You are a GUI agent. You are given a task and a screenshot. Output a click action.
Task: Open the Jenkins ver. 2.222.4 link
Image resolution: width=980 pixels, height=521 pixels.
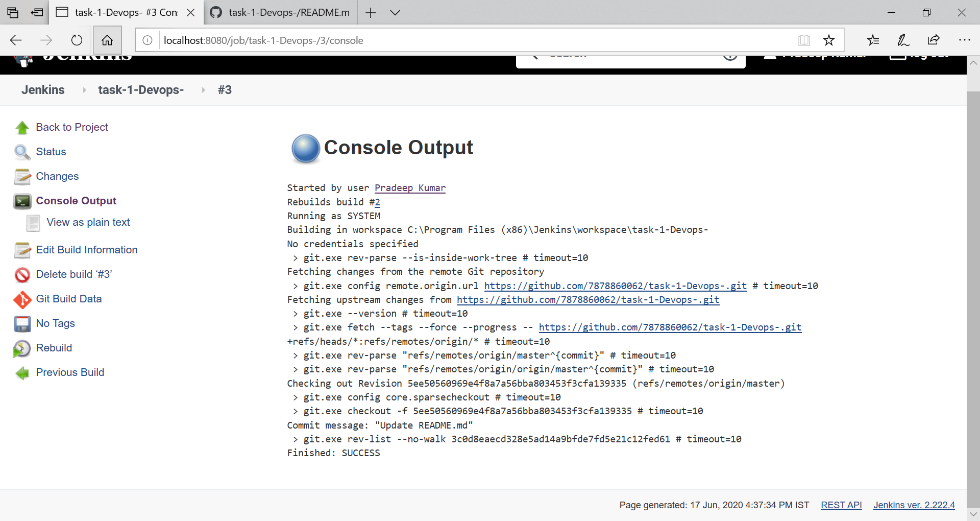pos(914,505)
